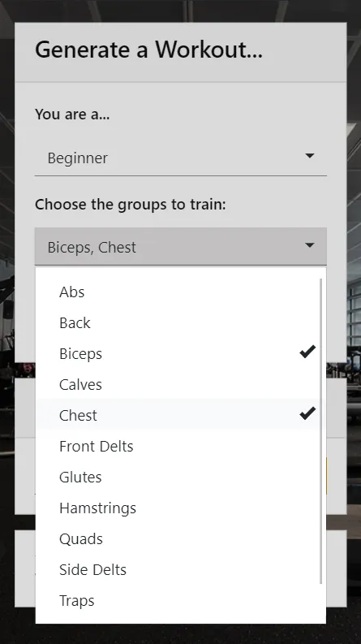Viewport: 361px width, 644px height.
Task: Click the arrow on the Biceps, Chest dropdown
Action: (310, 245)
